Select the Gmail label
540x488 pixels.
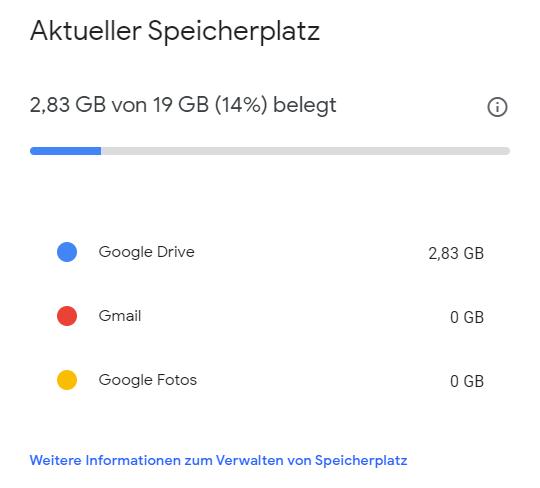tap(120, 316)
